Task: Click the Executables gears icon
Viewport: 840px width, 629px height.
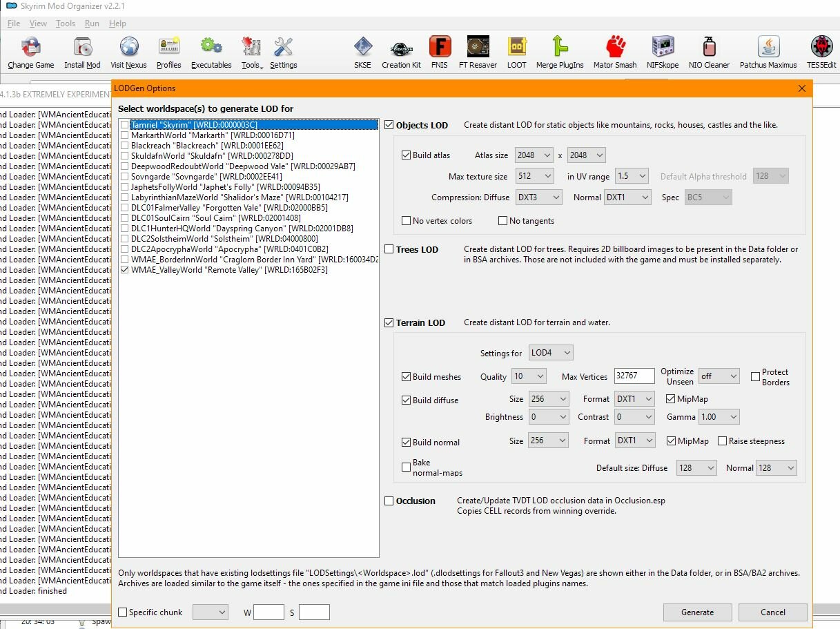Action: coord(211,47)
